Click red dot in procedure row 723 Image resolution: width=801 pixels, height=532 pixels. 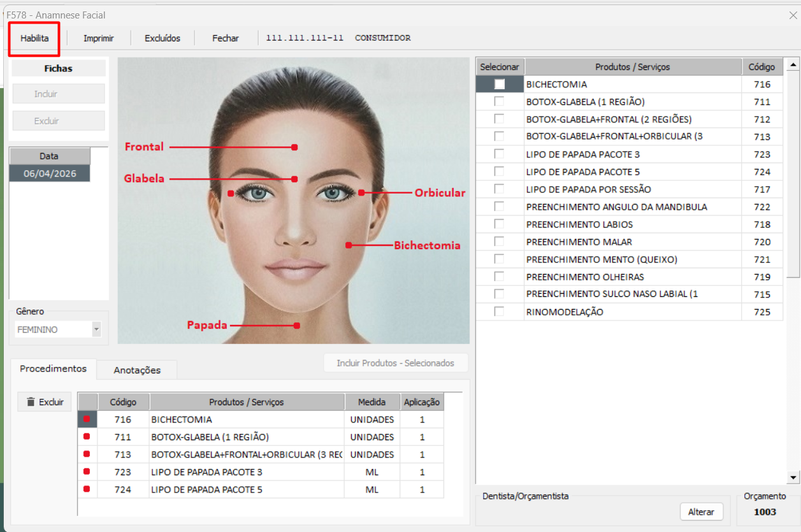pos(87,471)
